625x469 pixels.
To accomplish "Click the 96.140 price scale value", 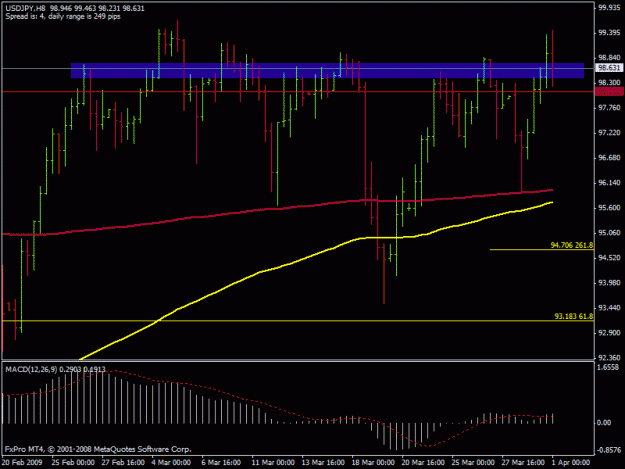I will 609,183.
